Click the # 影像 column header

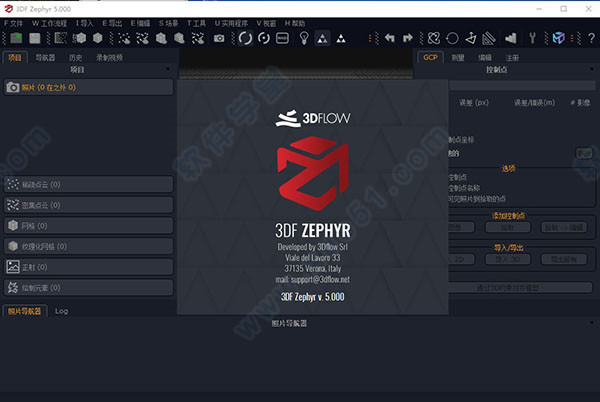(x=580, y=103)
